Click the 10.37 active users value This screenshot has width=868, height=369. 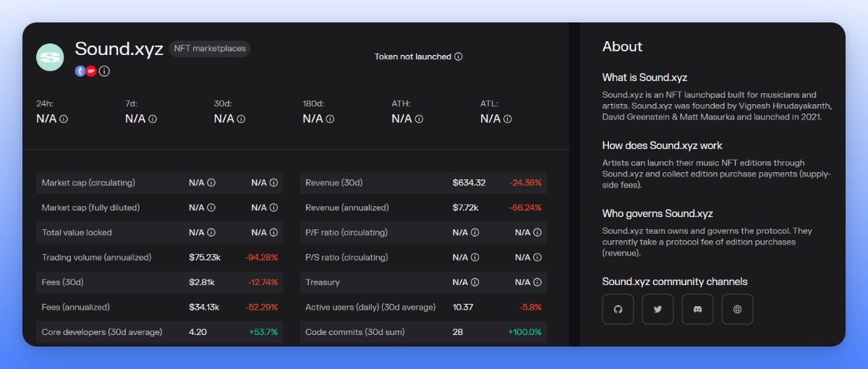463,307
